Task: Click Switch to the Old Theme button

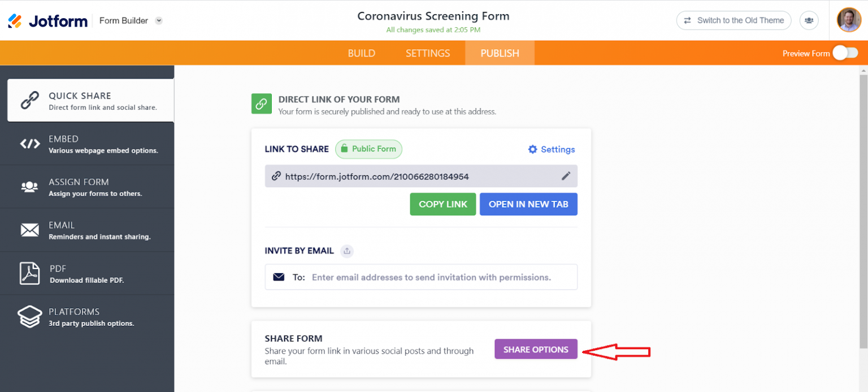Action: [x=734, y=20]
